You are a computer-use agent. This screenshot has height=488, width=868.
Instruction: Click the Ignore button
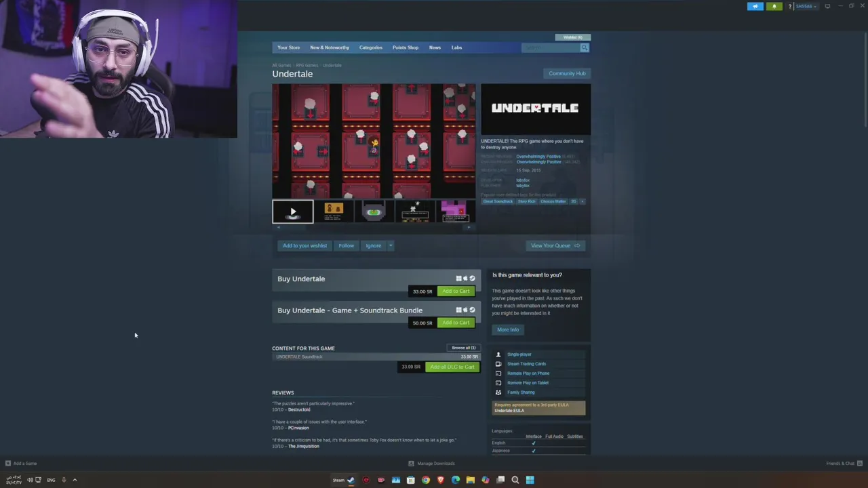click(x=373, y=245)
